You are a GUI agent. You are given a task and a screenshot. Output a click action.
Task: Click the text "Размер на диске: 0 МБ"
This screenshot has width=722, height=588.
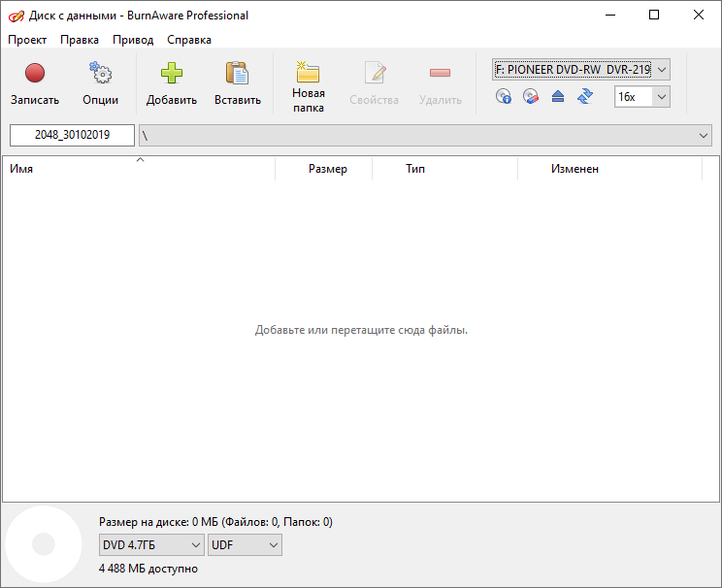(x=158, y=522)
